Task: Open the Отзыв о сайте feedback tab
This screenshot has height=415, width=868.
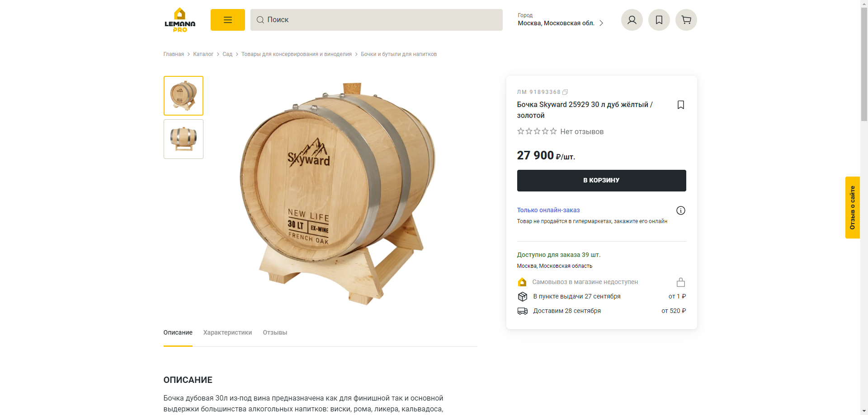Action: pos(852,207)
